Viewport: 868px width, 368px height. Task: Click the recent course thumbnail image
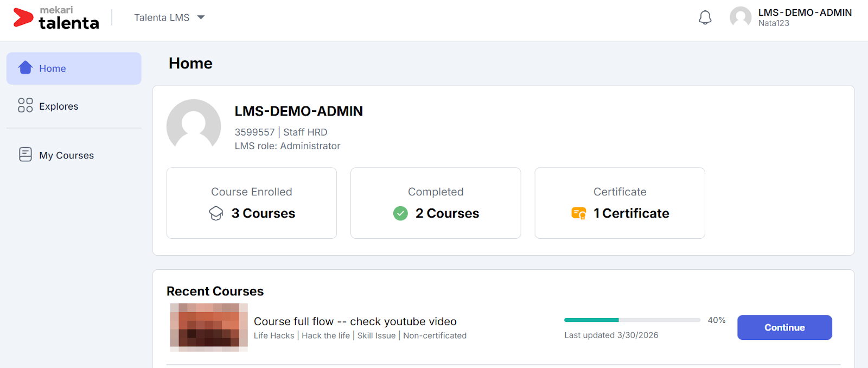209,327
